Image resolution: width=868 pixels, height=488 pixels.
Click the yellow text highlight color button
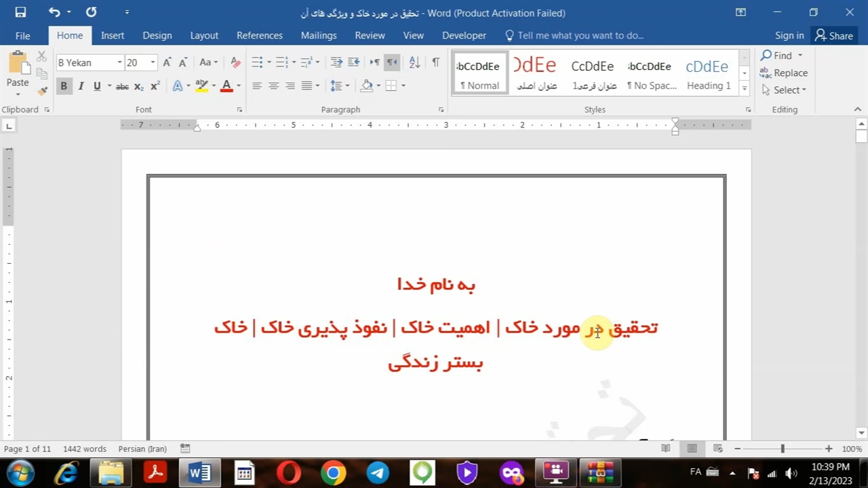(x=201, y=86)
